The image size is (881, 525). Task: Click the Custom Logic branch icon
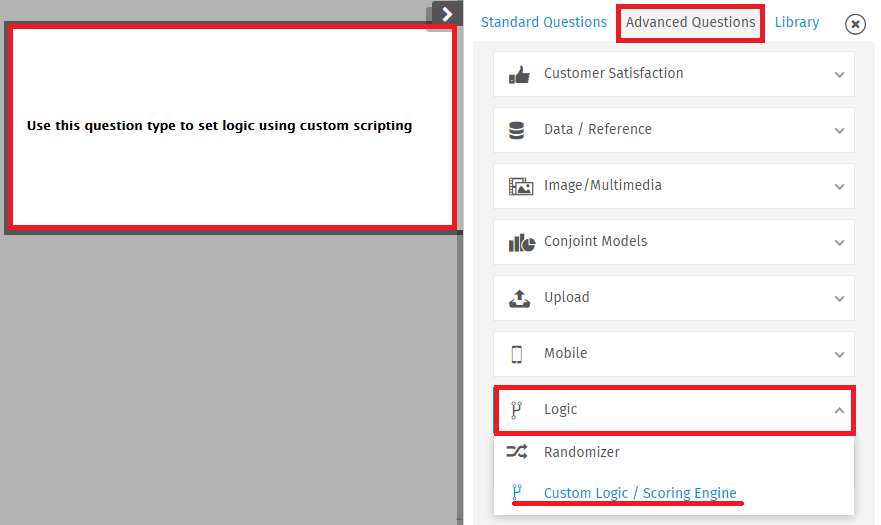click(516, 492)
